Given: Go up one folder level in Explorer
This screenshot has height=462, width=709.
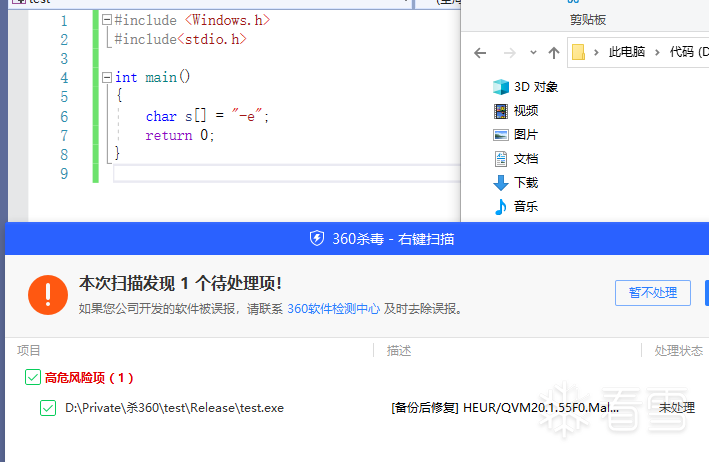Looking at the screenshot, I should 553,53.
